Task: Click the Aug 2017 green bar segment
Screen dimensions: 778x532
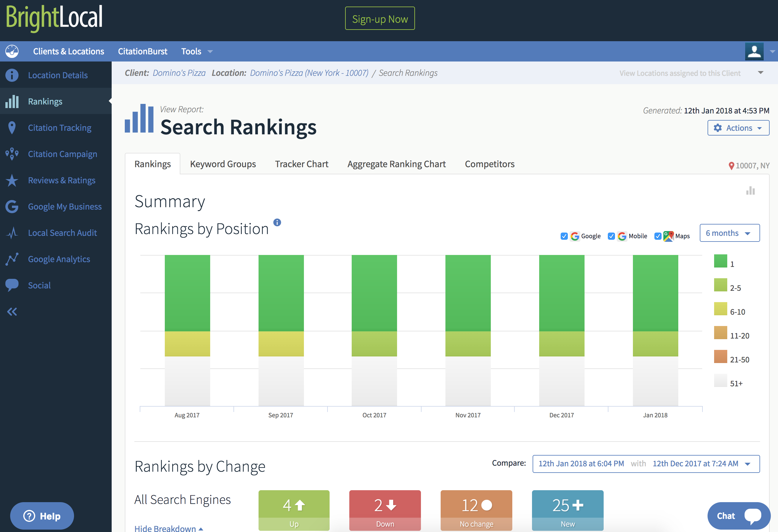Action: [187, 293]
